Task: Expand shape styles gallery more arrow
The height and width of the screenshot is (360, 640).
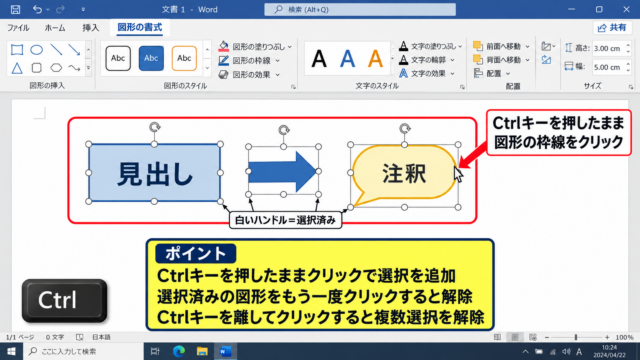Action: 207,68
